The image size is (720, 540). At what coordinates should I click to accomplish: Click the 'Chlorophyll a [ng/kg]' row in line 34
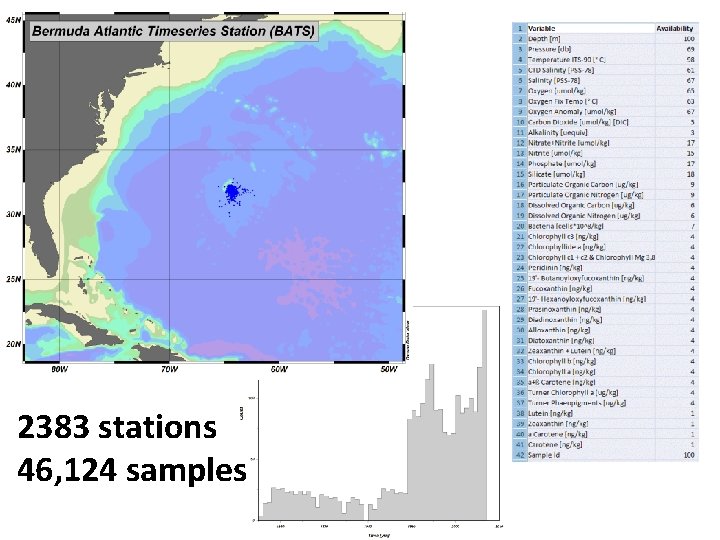point(605,372)
